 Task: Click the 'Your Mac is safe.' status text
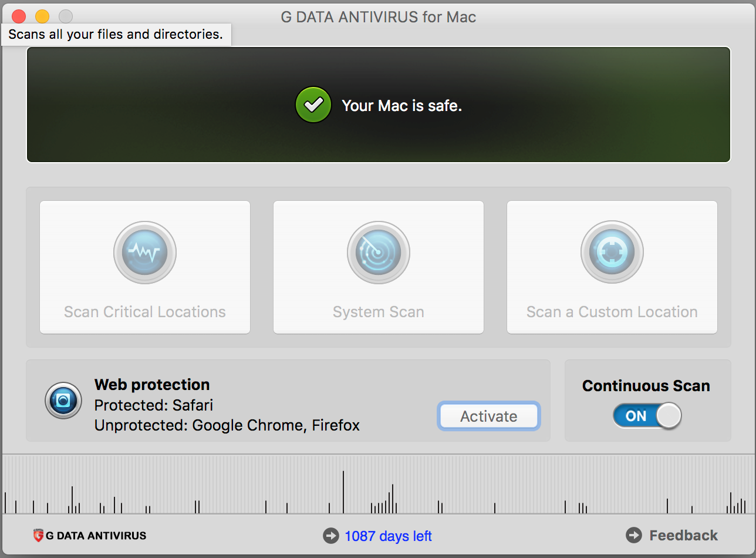coord(401,106)
